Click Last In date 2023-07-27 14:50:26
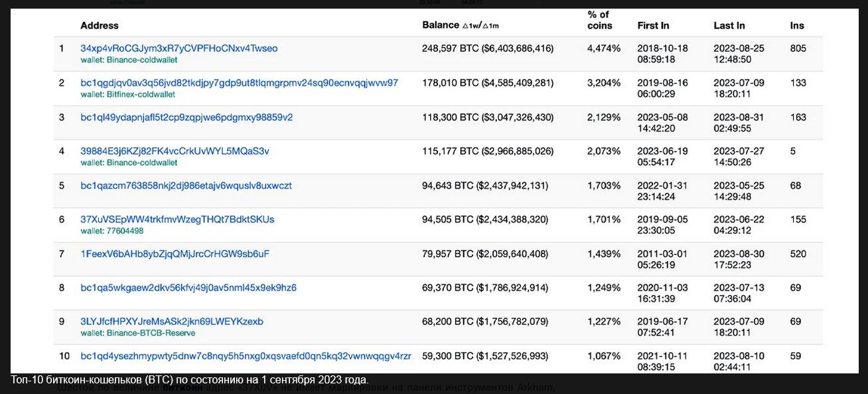Viewport: 868px width, 394px height. click(739, 157)
